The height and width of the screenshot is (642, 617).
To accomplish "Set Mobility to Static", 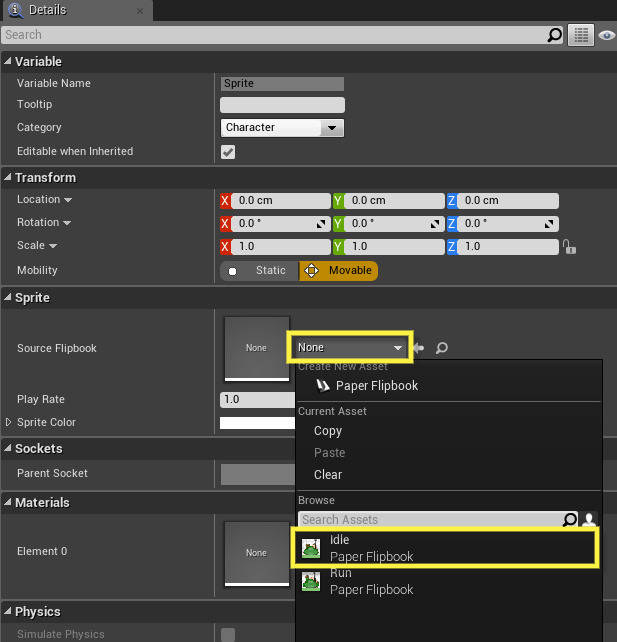I will (260, 270).
